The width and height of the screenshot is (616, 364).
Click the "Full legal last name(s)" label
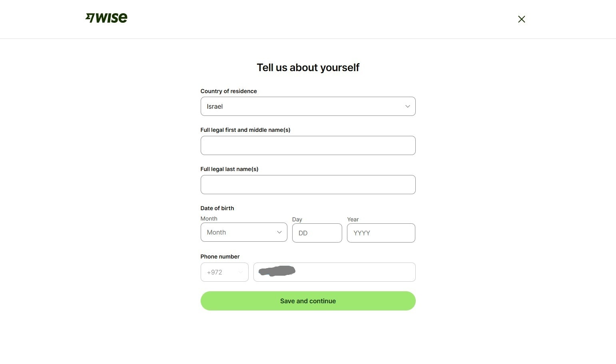click(229, 169)
